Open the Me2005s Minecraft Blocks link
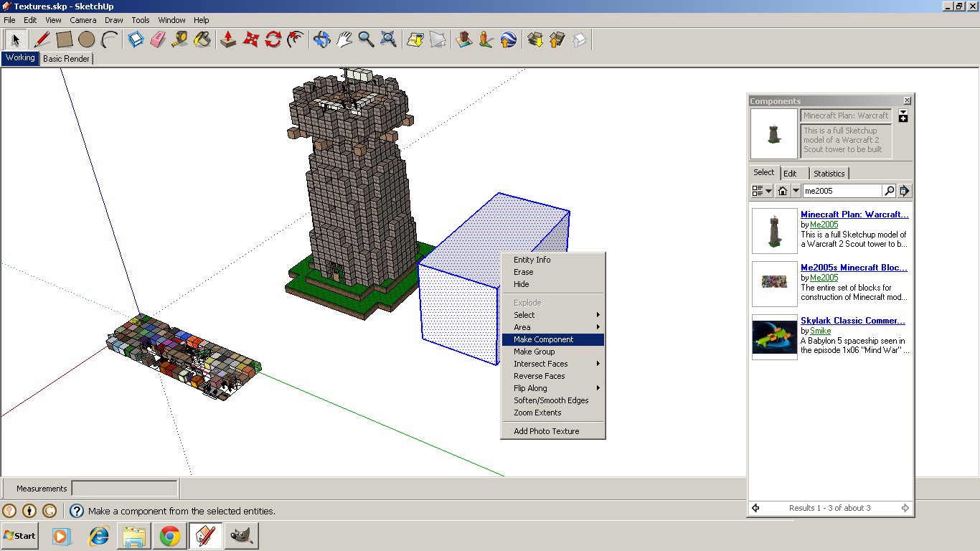 (x=854, y=268)
